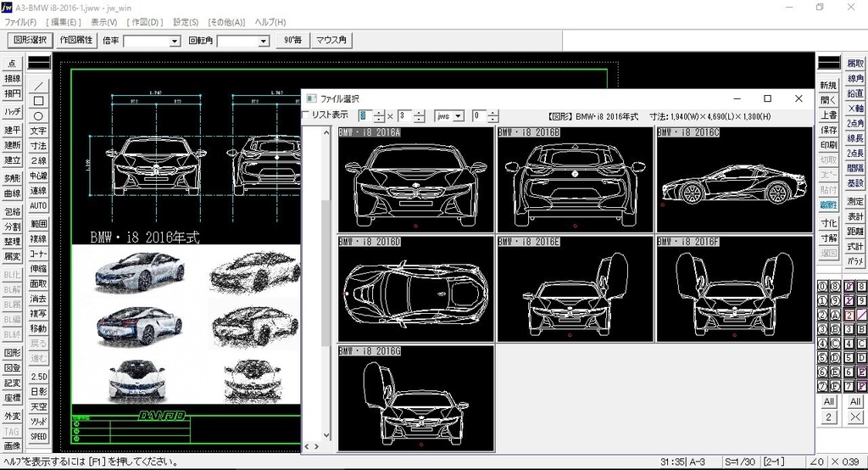Select the 2線 double line tool
Image resolution: width=868 pixels, height=470 pixels.
tap(38, 160)
